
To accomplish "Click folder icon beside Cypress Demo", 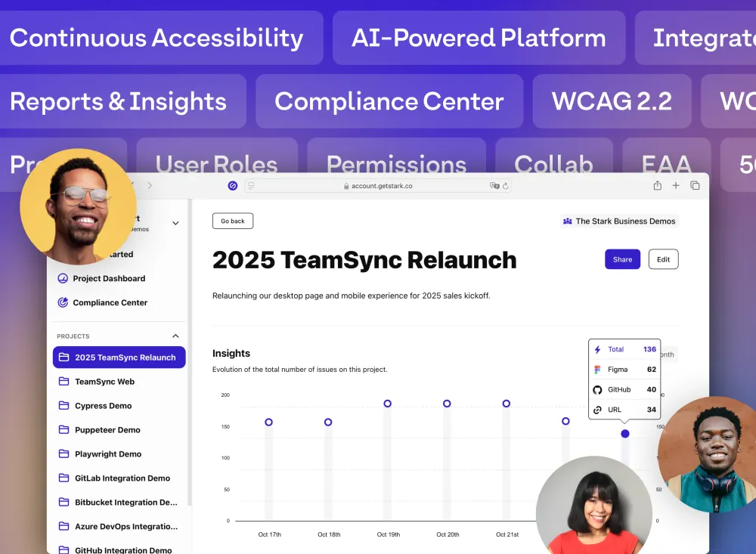I will click(64, 406).
